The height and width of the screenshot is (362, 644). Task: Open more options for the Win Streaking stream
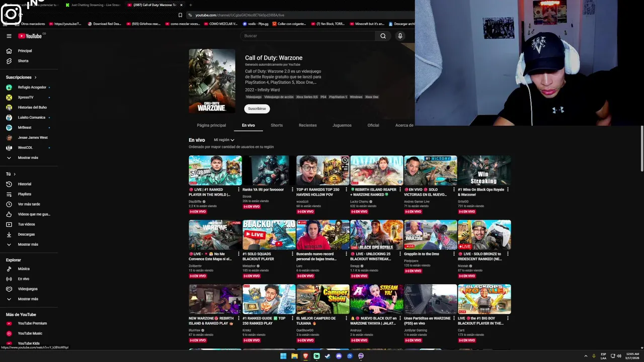tap(508, 190)
